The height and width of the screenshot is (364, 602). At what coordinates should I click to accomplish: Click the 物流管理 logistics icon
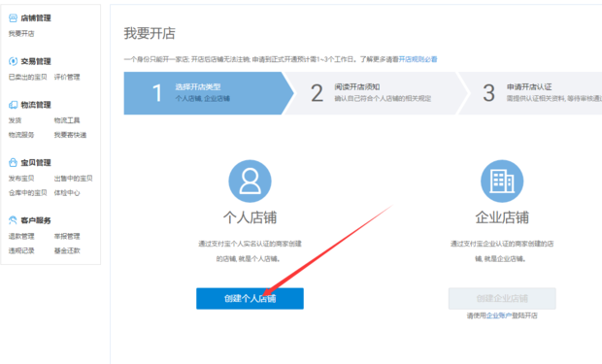click(x=13, y=105)
